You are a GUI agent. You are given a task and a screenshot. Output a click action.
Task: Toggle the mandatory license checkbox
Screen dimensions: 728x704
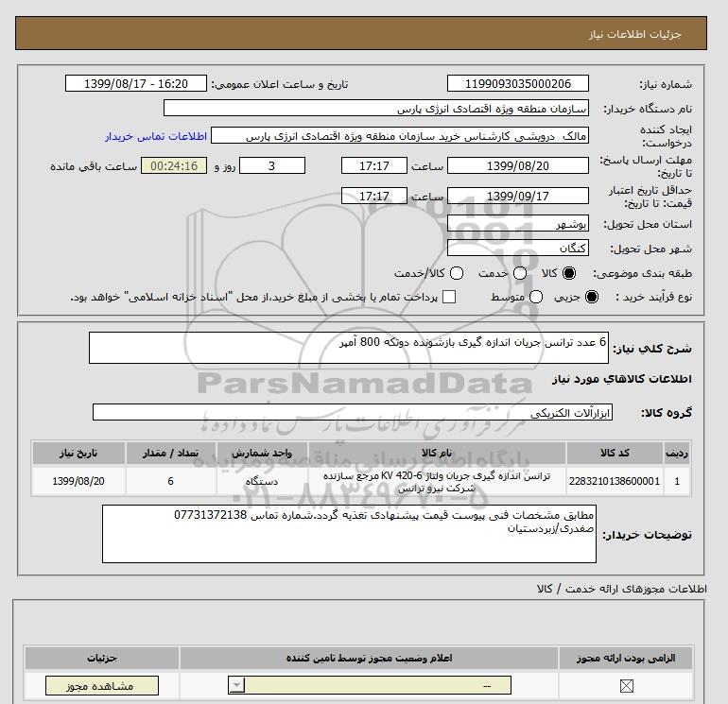tap(626, 685)
